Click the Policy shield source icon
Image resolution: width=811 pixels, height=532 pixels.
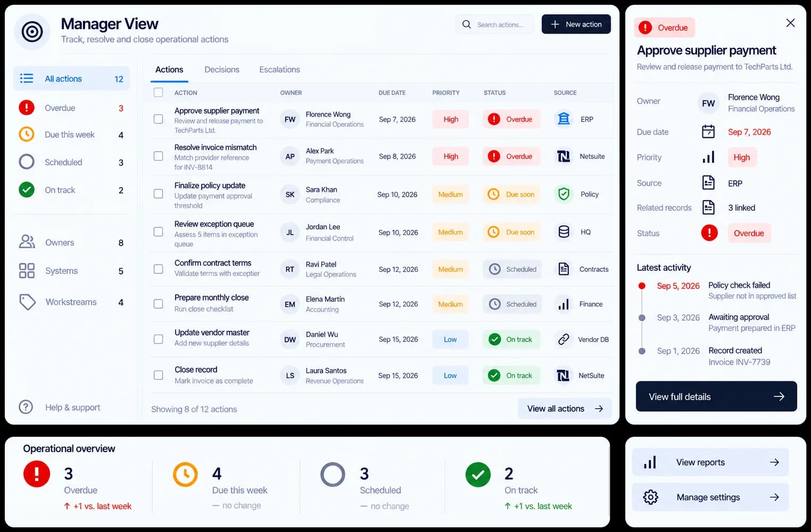pyautogui.click(x=564, y=194)
